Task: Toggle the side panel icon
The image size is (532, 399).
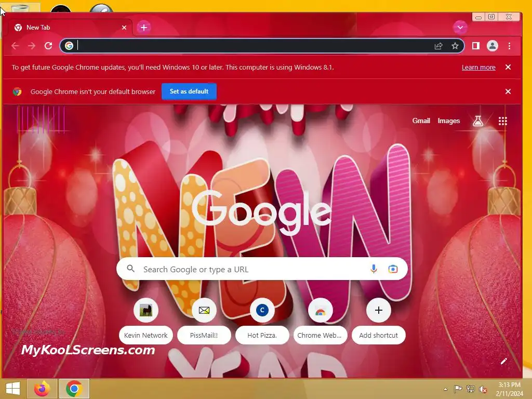Action: coord(476,46)
